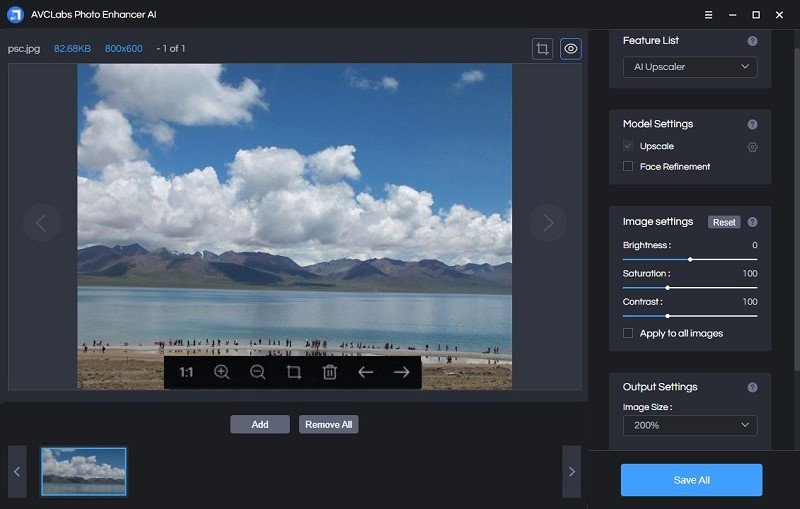800x509 pixels.
Task: Click the Image Size label
Action: [x=647, y=407]
